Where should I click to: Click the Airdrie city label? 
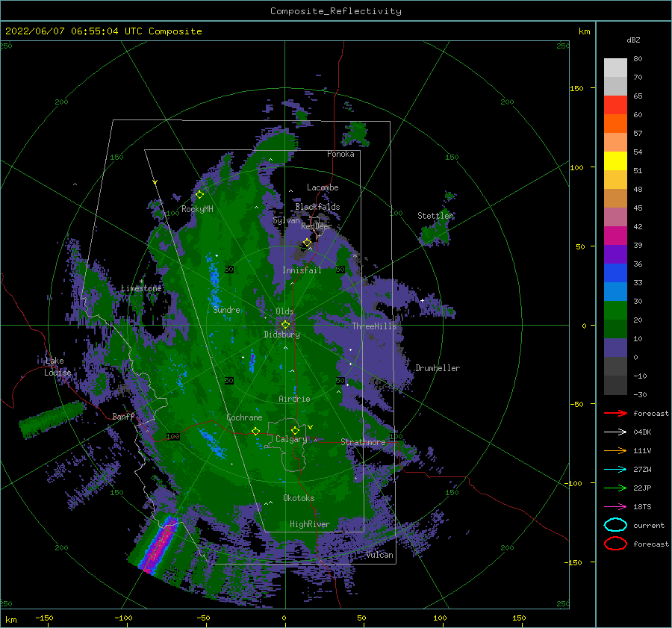pyautogui.click(x=294, y=399)
